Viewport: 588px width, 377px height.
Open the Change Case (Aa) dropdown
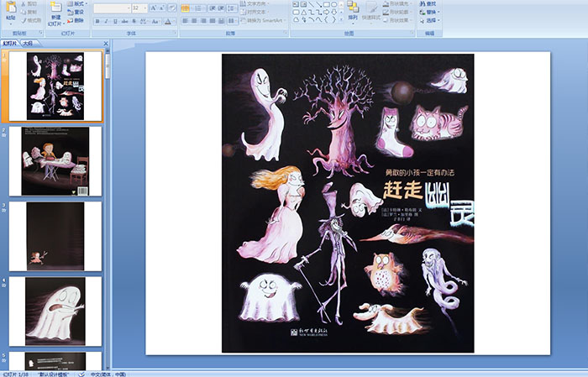point(155,21)
